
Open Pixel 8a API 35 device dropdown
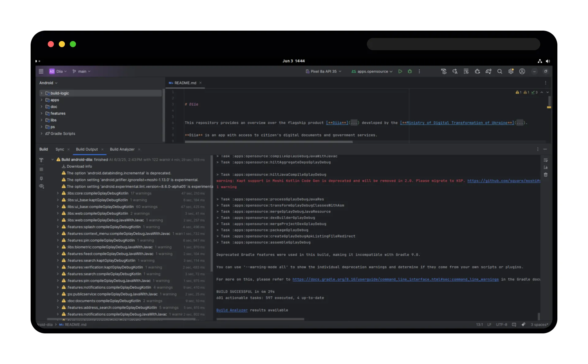coord(323,71)
